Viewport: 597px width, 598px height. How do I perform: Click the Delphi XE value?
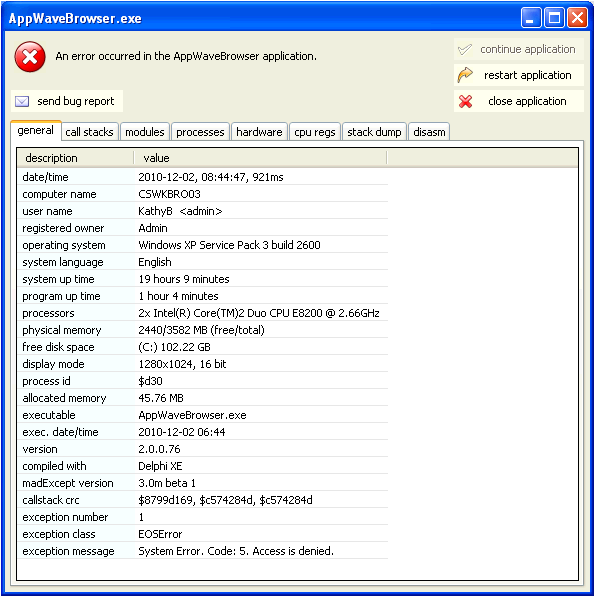point(160,466)
